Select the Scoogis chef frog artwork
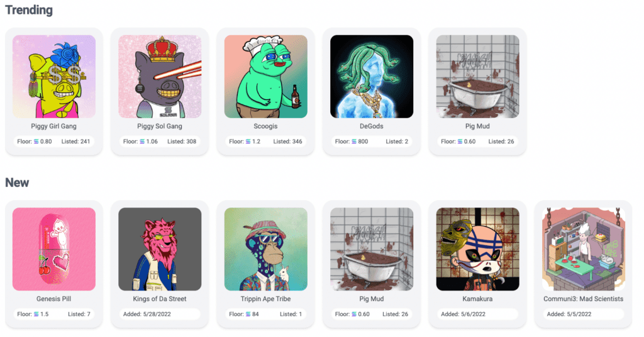The width and height of the screenshot is (644, 337). click(266, 76)
